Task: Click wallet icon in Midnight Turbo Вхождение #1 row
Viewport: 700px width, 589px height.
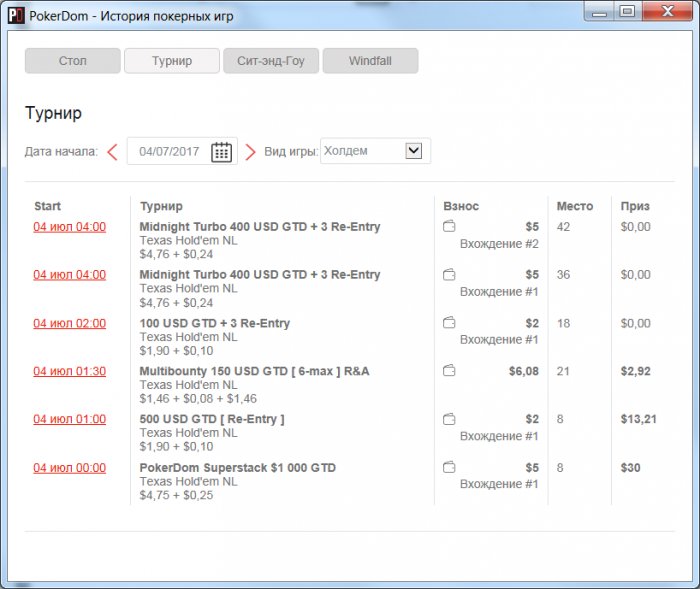Action: 449,274
